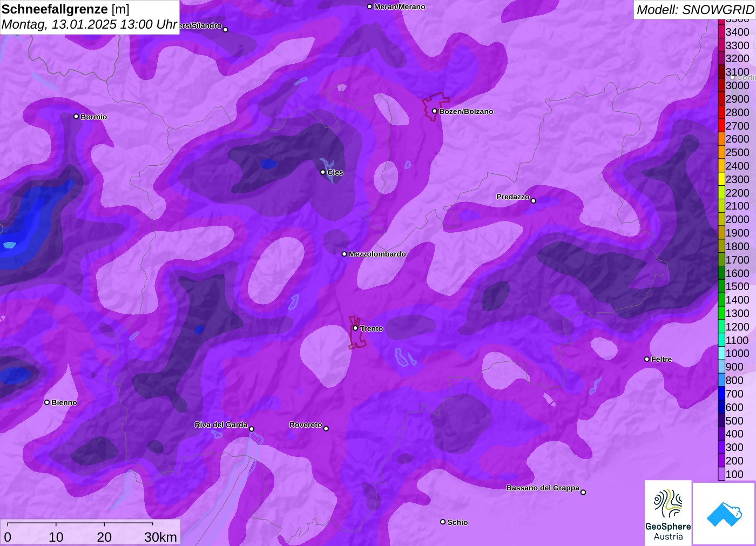Select the 1000 m cyan legend swatch
Viewport: 756px width, 546px height.
point(721,353)
